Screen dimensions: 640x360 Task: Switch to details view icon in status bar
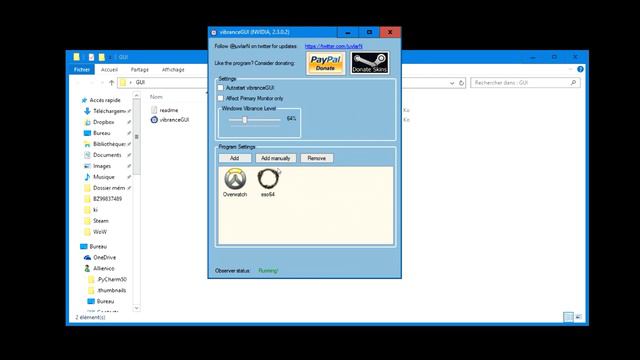click(x=568, y=317)
